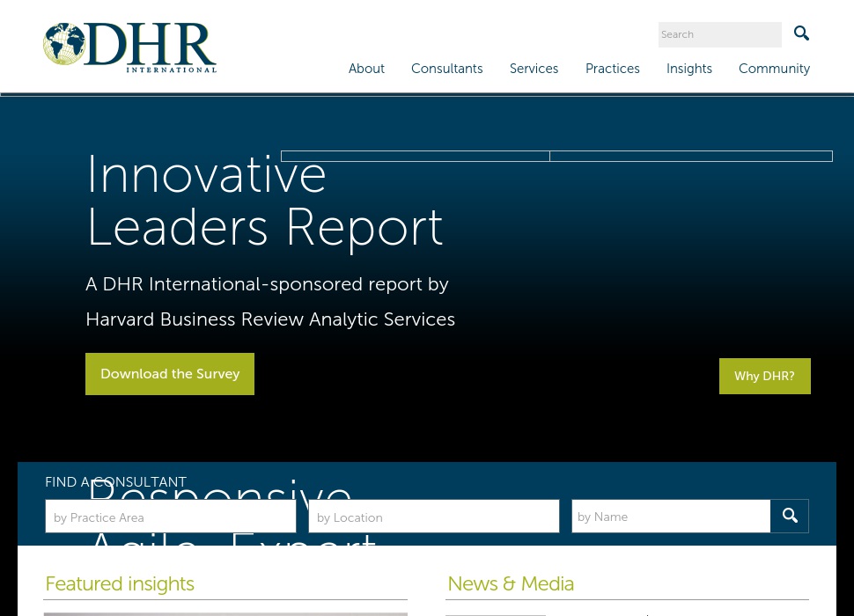The image size is (854, 616).
Task: Expand the by Location field
Action: click(434, 517)
